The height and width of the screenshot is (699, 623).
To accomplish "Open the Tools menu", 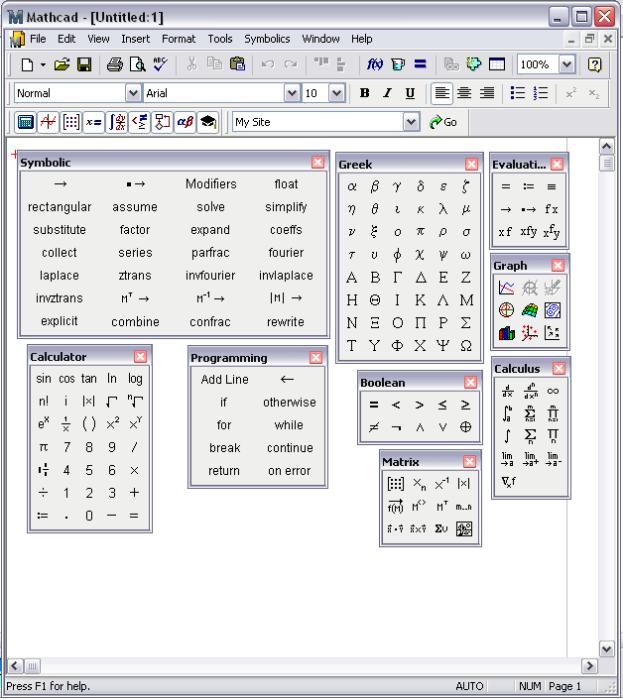I will click(220, 39).
